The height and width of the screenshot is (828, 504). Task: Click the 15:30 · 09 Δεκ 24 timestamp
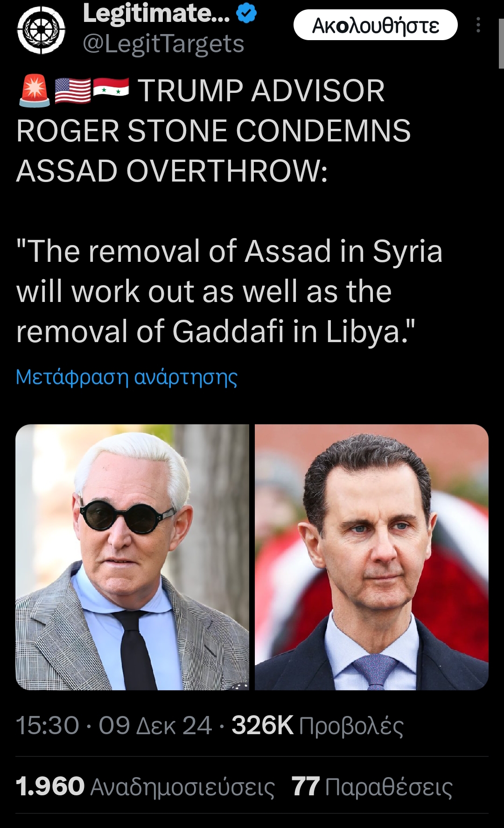coord(114,726)
